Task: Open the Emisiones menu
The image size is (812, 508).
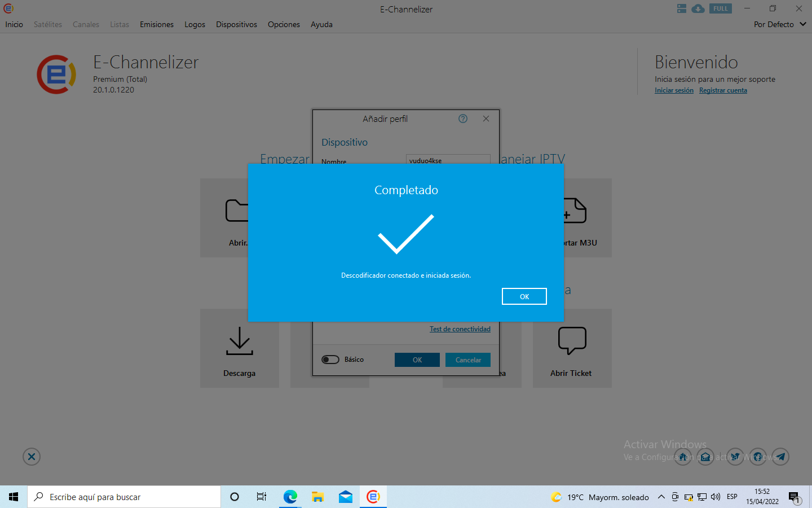Action: [156, 24]
